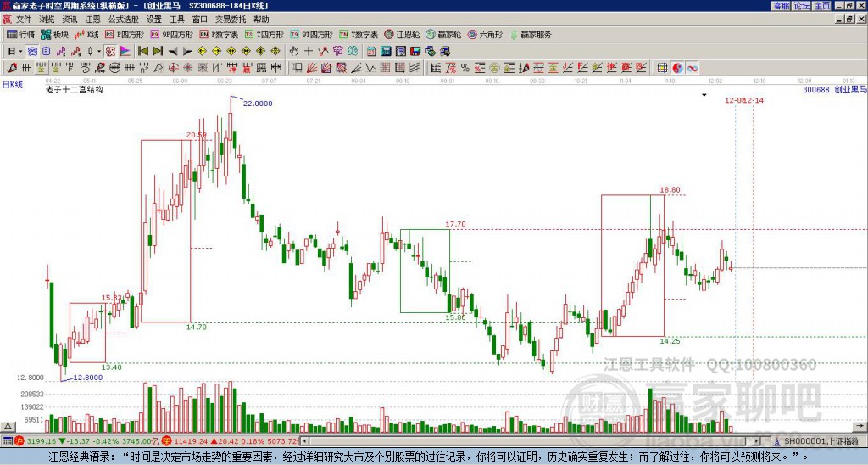The width and height of the screenshot is (868, 465).
Task: Open the 交易委托 menu
Action: tap(231, 20)
